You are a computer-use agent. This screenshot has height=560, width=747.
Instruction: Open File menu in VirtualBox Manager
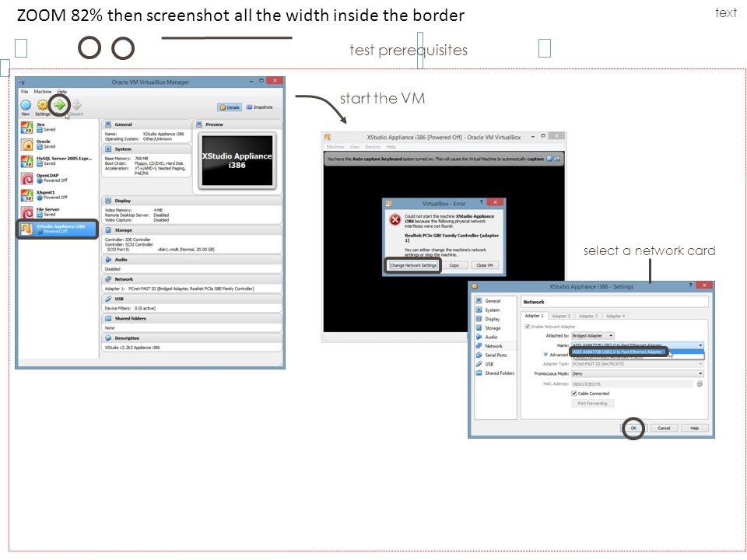[25, 92]
